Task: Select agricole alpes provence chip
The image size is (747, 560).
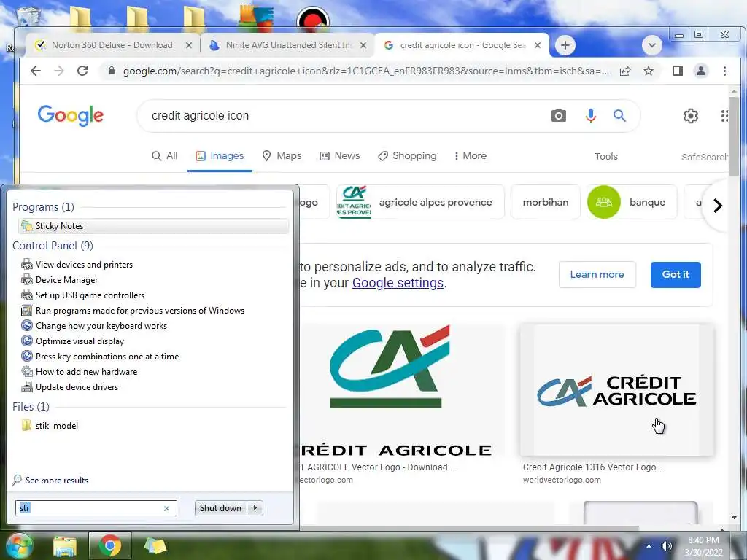Action: pos(420,202)
